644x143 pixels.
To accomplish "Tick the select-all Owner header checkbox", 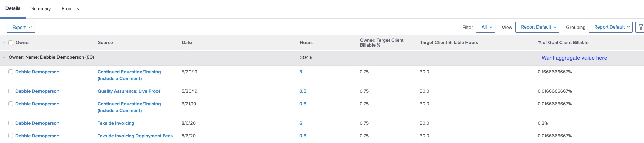I will (x=11, y=43).
